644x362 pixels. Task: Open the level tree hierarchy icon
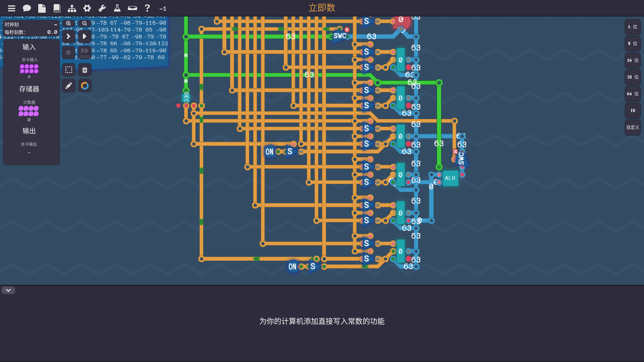click(72, 8)
